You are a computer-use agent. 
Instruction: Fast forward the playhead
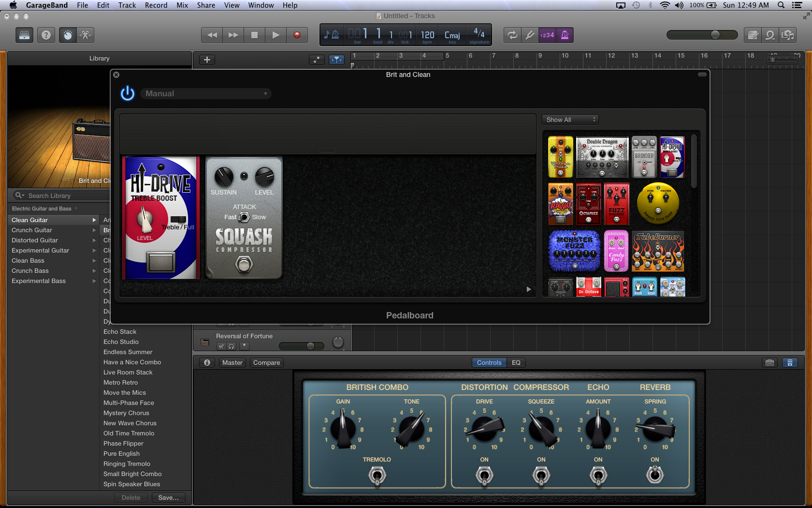click(x=233, y=35)
